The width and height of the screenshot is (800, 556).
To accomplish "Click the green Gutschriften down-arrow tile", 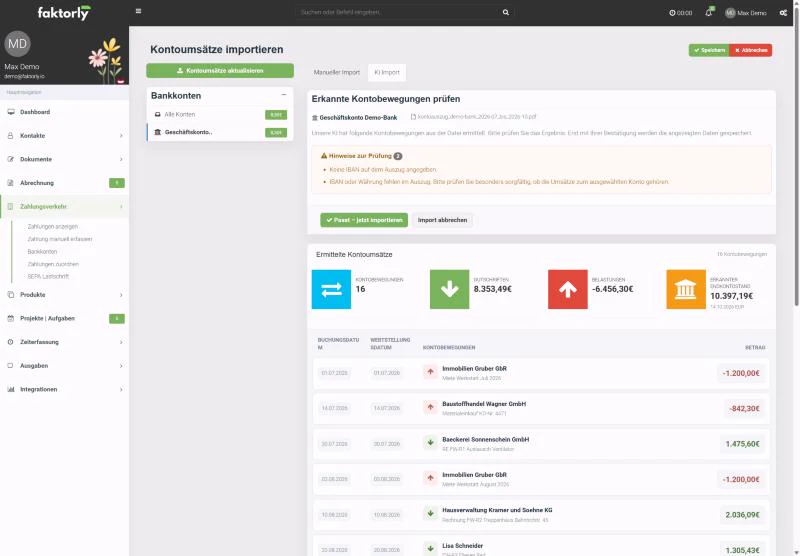I will 449,289.
